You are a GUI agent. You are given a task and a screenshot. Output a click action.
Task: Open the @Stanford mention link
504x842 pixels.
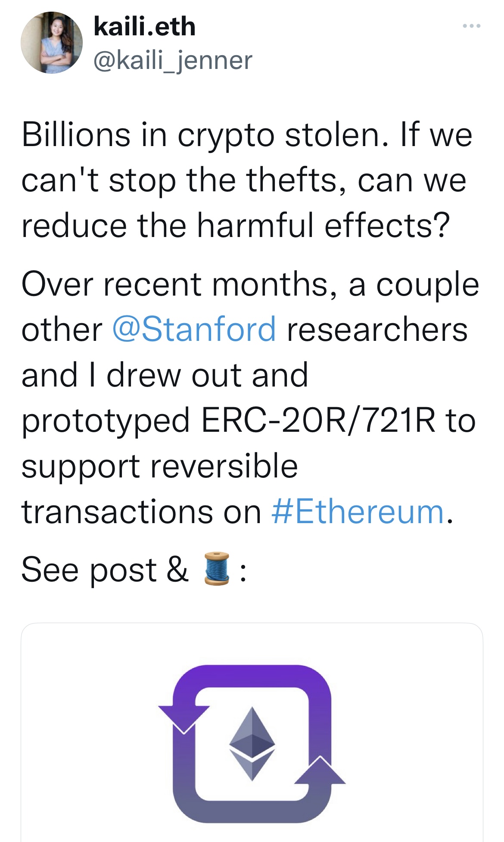[194, 330]
